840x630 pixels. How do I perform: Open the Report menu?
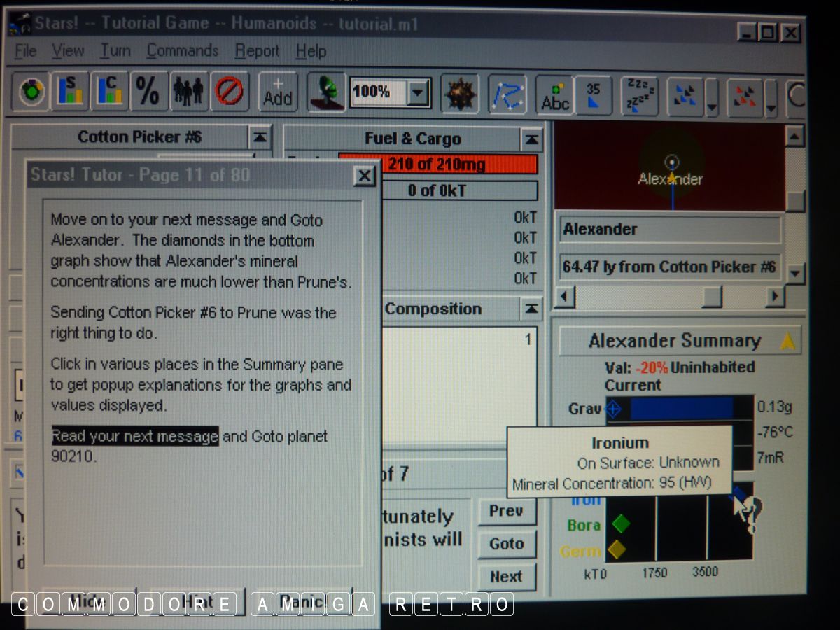tap(257, 52)
